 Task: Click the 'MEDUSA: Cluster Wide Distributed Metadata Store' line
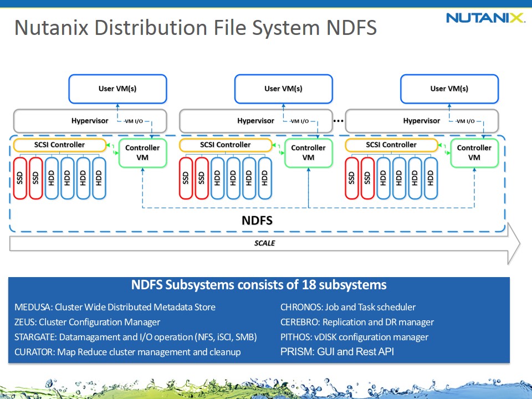115,307
